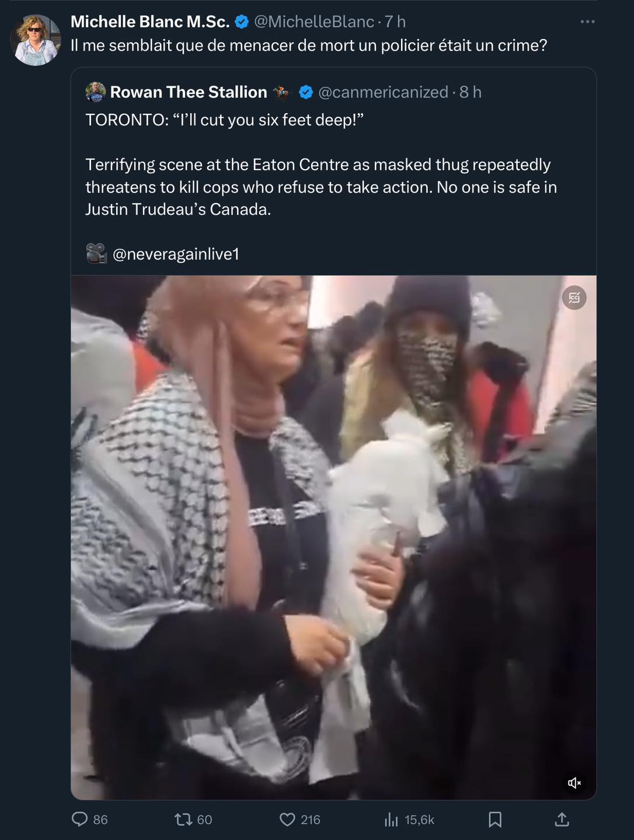Open the @canmericanized handle

(383, 92)
